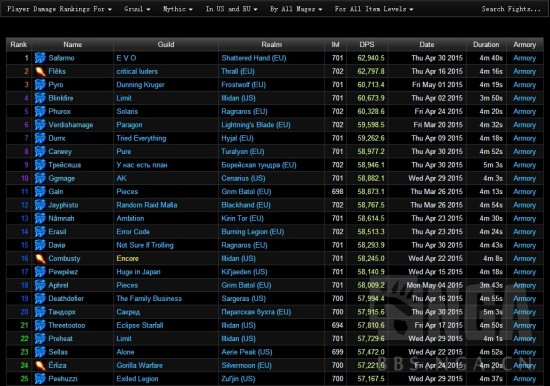Sort by the Duration column header
550x386 pixels.
(486, 45)
